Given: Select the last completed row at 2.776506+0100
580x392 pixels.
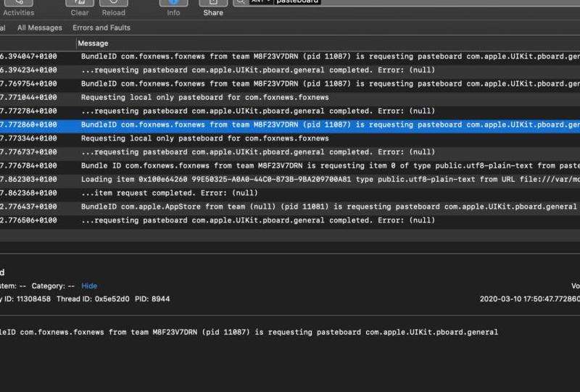Looking at the screenshot, I should point(290,221).
